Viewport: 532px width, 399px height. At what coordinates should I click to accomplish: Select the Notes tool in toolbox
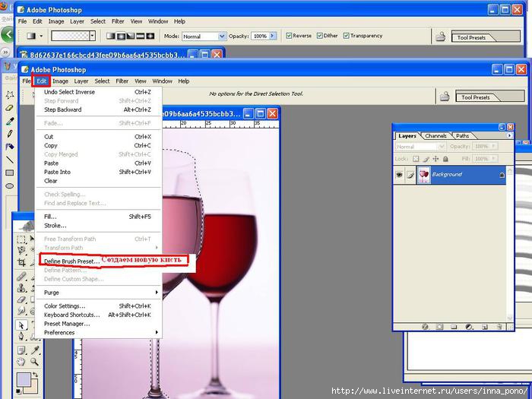(21, 350)
